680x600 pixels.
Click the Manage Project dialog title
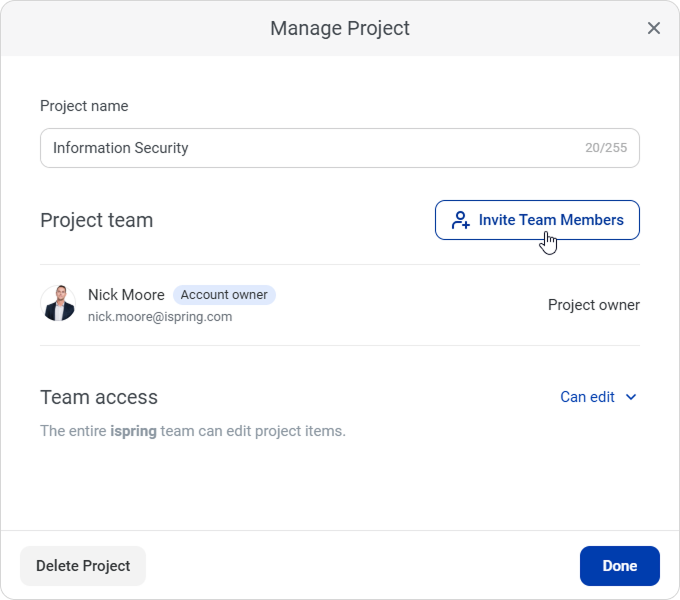coord(340,28)
